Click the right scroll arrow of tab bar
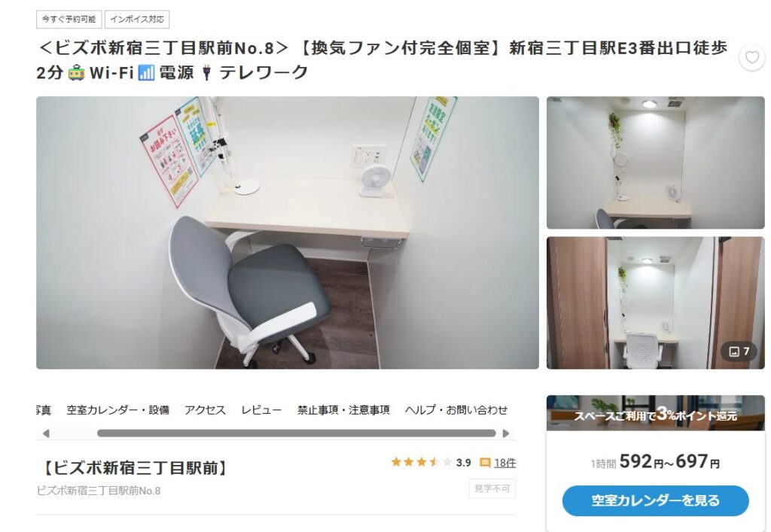The image size is (771, 532). [505, 433]
